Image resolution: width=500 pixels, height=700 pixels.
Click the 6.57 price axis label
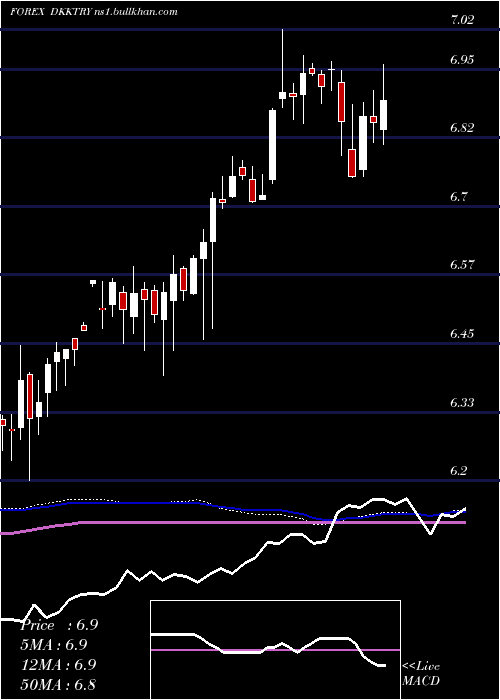pos(462,265)
